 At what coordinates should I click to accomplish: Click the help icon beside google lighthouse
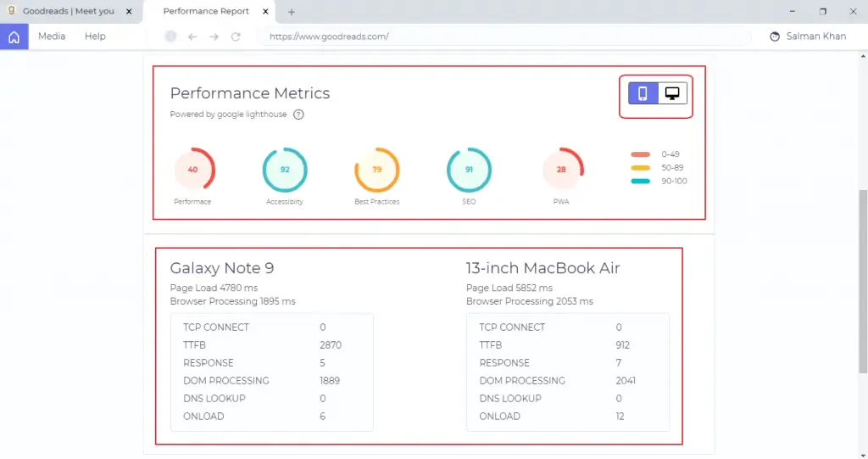point(298,115)
